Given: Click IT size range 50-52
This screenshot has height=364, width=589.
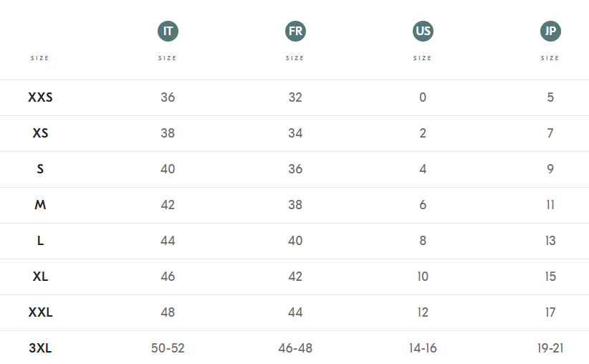Looking at the screenshot, I should coord(168,348).
